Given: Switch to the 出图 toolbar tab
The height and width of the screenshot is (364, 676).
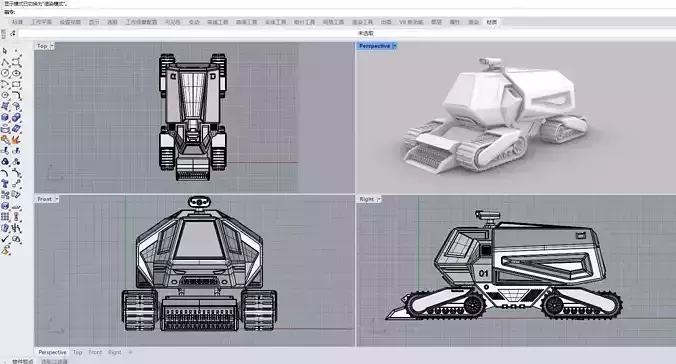Looking at the screenshot, I should pos(386,22).
